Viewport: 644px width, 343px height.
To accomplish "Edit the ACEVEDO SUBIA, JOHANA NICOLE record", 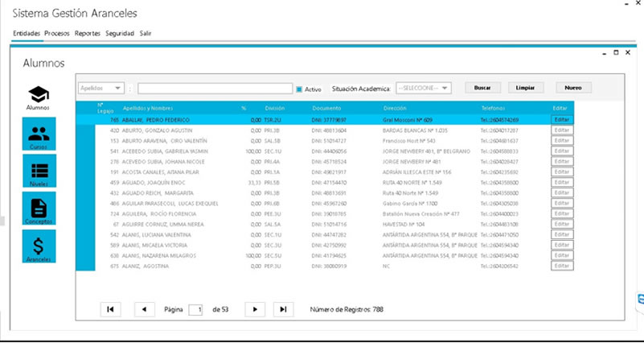I will coord(562,162).
